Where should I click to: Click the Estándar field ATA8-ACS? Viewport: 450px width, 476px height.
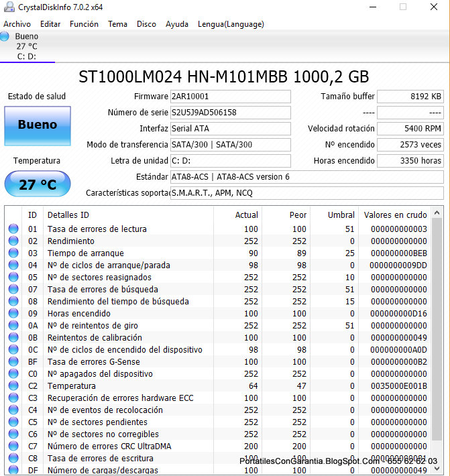pos(307,177)
